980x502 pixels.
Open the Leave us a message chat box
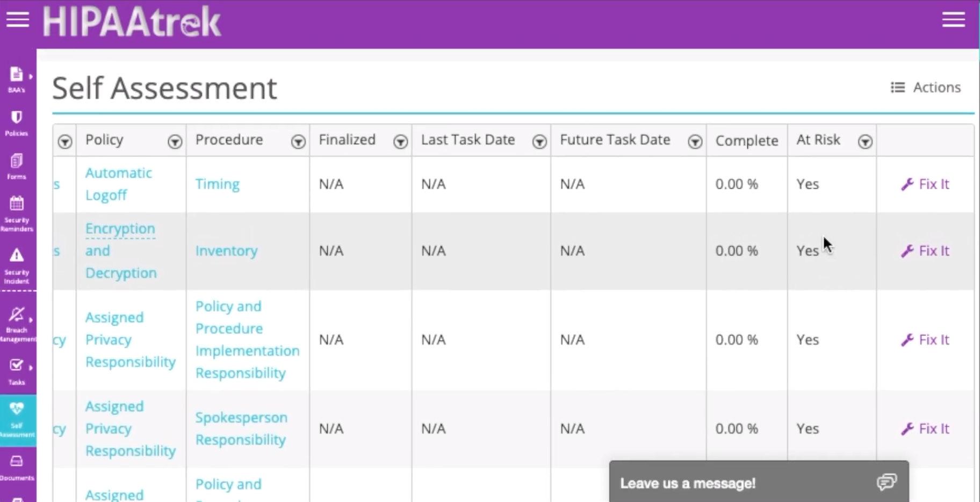pyautogui.click(x=759, y=482)
